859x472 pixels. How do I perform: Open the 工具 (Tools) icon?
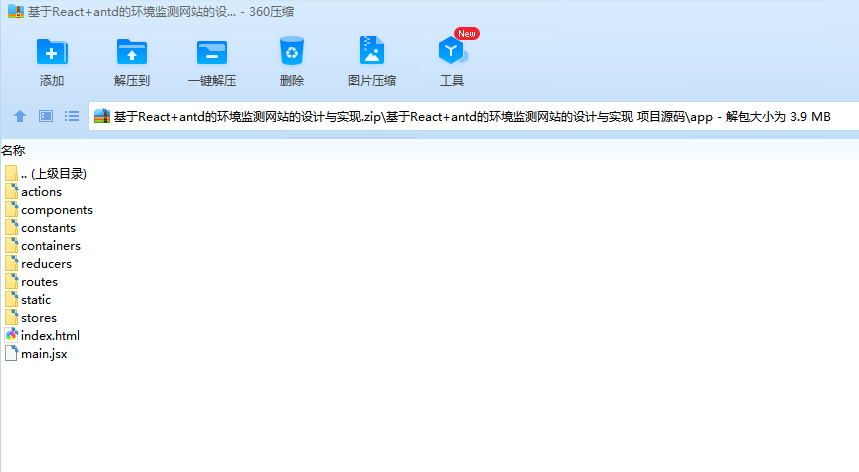[x=452, y=51]
